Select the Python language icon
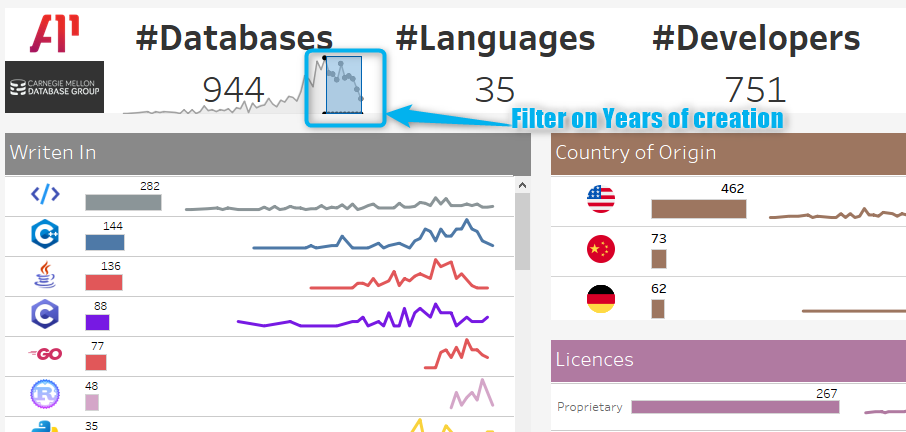The height and width of the screenshot is (432, 906). (46, 426)
